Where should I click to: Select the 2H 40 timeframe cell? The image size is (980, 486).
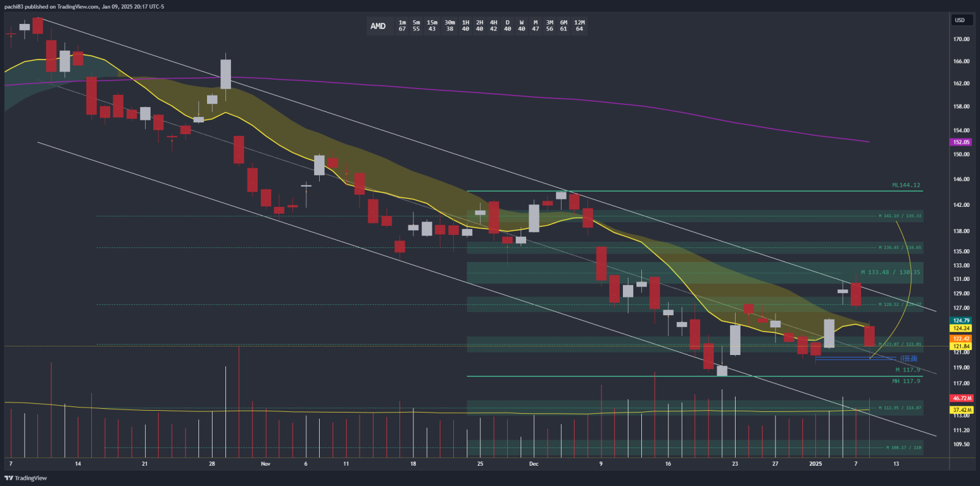click(480, 26)
